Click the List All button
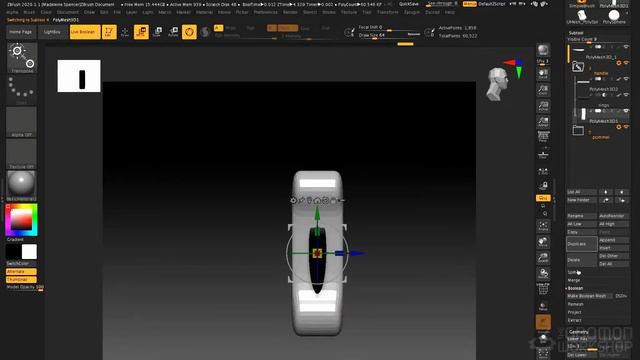The image size is (640, 360). [582, 192]
